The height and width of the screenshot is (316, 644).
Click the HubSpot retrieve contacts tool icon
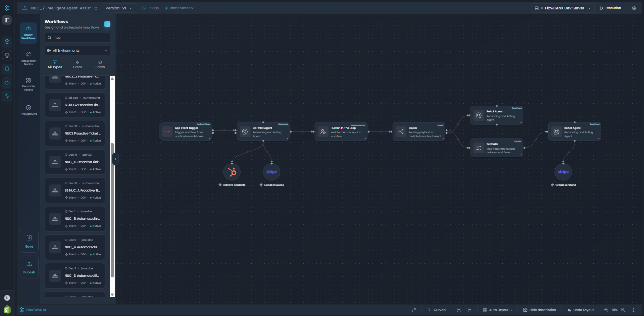pyautogui.click(x=232, y=172)
